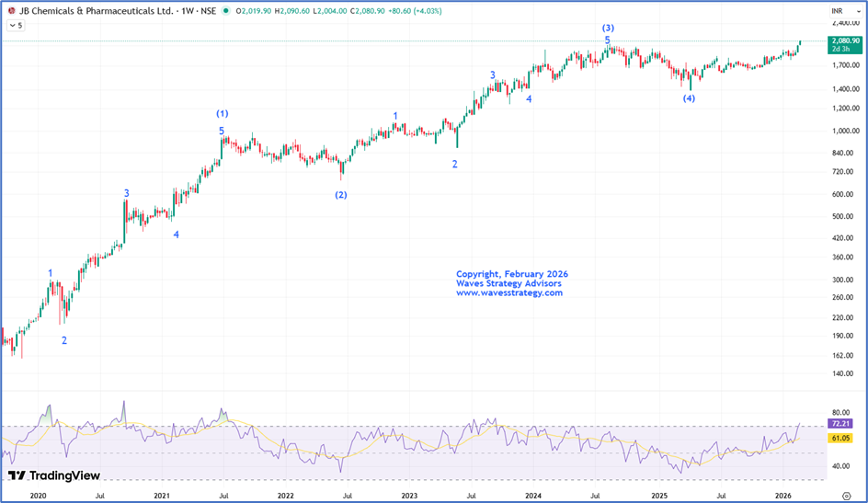
Task: Click the low value L2,004.00
Action: click(x=330, y=10)
